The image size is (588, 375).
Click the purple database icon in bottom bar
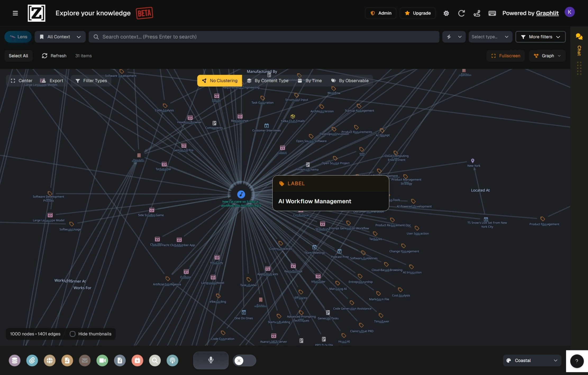coord(15,360)
